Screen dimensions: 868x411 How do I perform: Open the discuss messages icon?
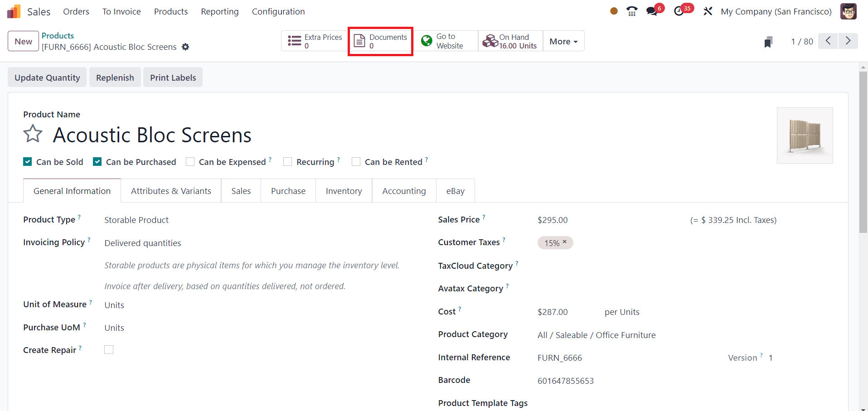pos(652,11)
